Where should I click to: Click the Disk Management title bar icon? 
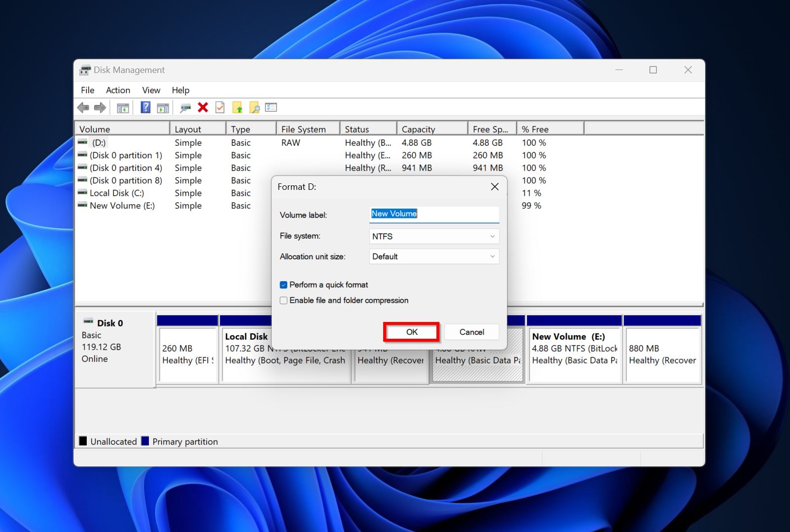(x=85, y=70)
